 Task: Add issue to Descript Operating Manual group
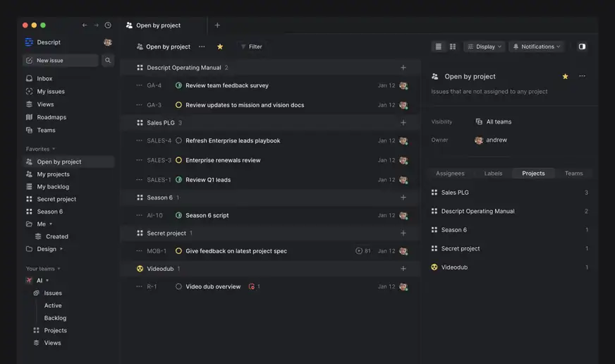pyautogui.click(x=403, y=68)
